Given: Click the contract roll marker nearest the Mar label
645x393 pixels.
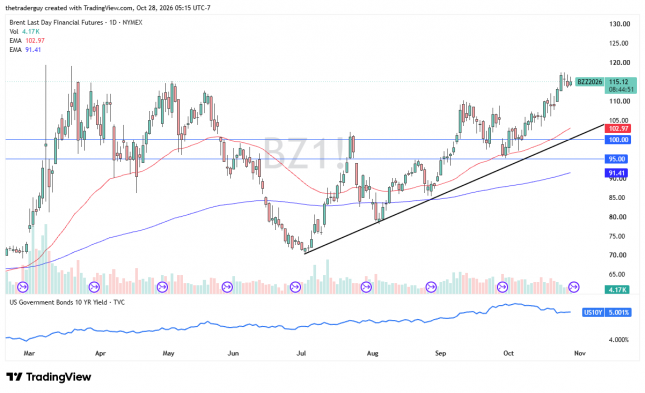Looking at the screenshot, I should (23, 287).
